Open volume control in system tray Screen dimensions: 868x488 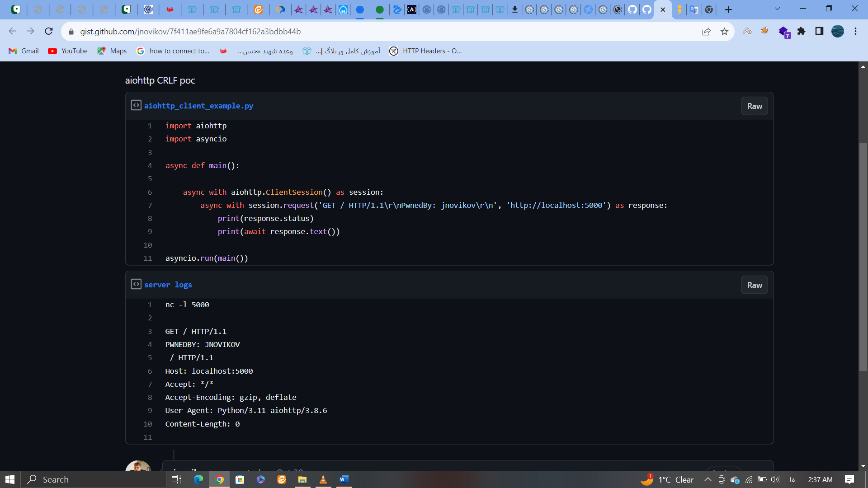776,479
